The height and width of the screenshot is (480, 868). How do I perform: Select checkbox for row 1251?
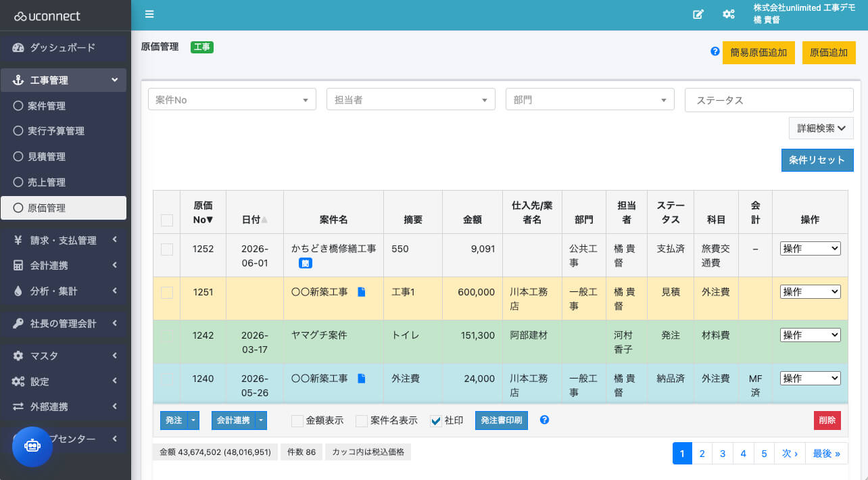(x=167, y=293)
